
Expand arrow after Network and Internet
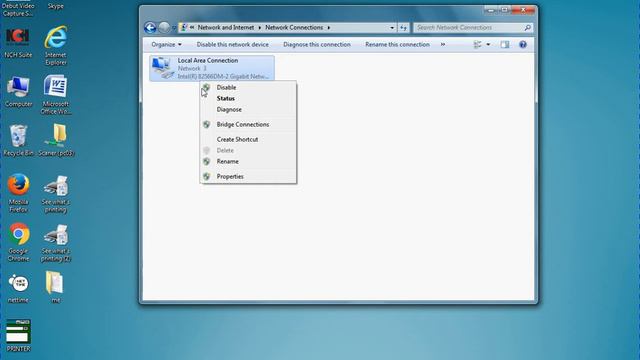coord(260,28)
